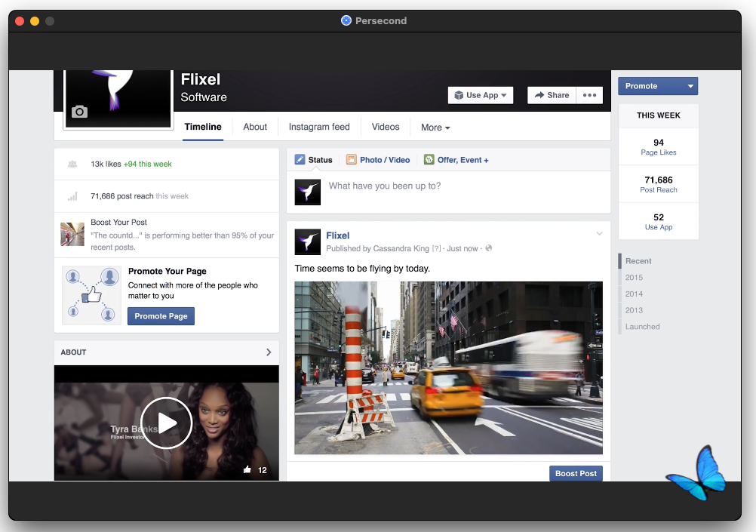The image size is (756, 532).
Task: Switch to the About tab
Action: [x=255, y=127]
